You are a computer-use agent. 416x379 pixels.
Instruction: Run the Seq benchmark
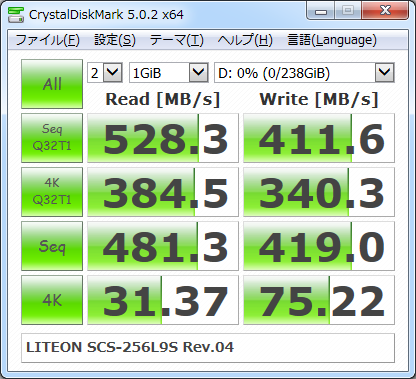(x=52, y=246)
